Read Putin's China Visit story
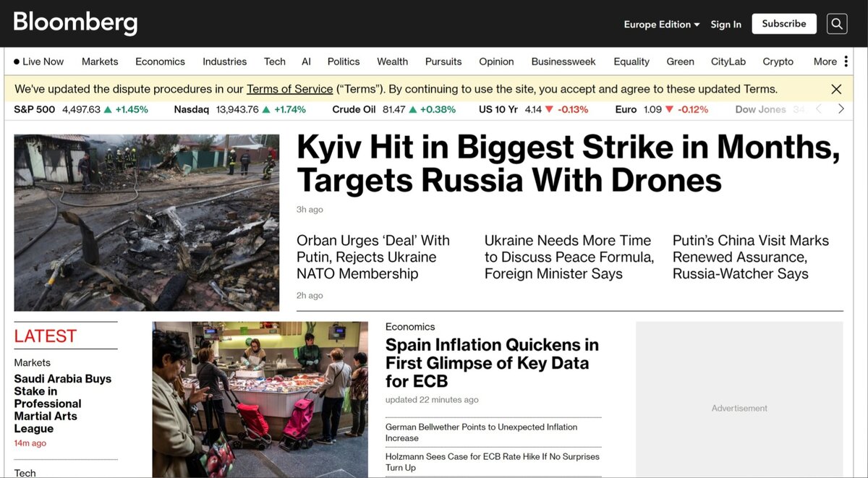Screen dimensions: 868x478 (x=750, y=257)
